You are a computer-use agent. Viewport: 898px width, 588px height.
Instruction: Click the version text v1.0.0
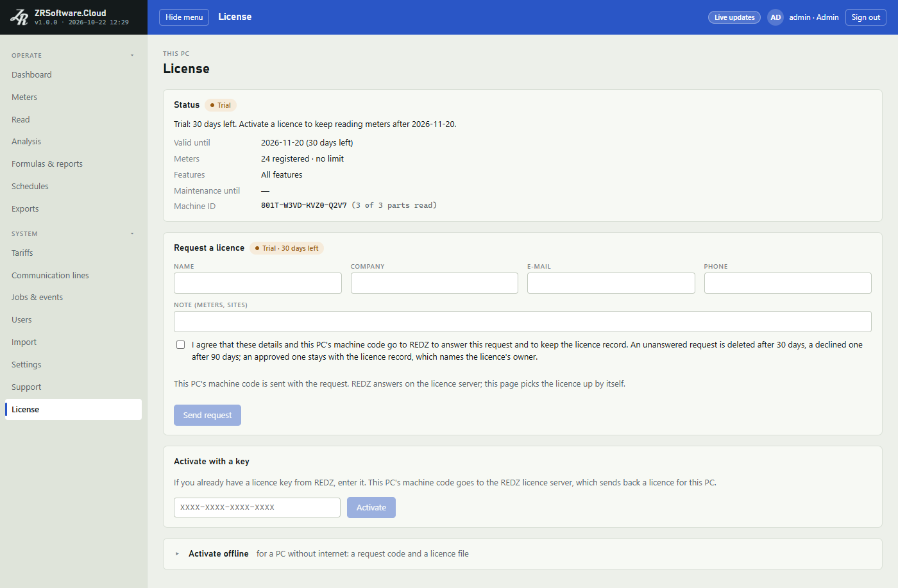pyautogui.click(x=46, y=22)
